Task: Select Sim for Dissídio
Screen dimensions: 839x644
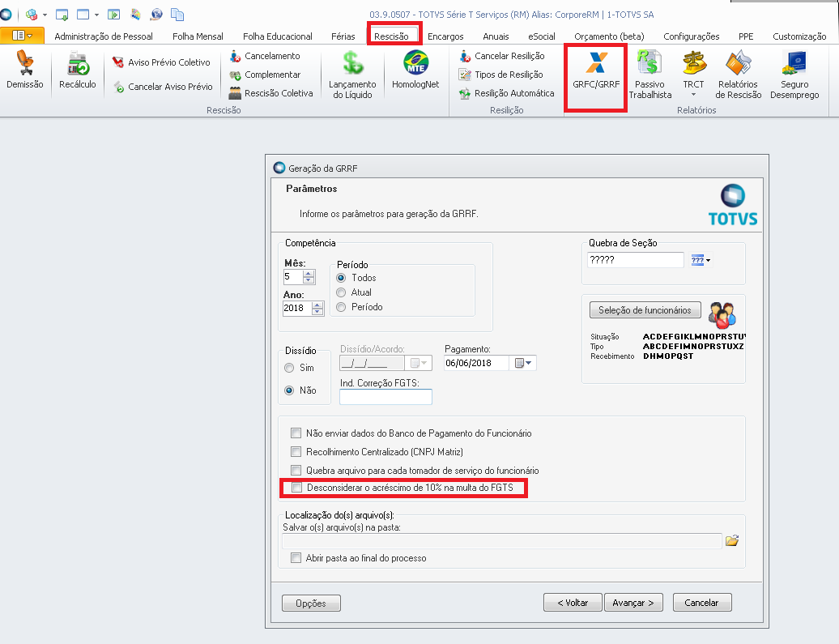Action: click(x=289, y=368)
